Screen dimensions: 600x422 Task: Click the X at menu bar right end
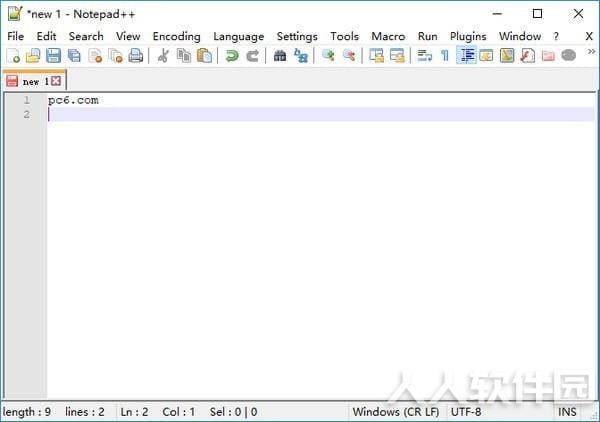589,36
